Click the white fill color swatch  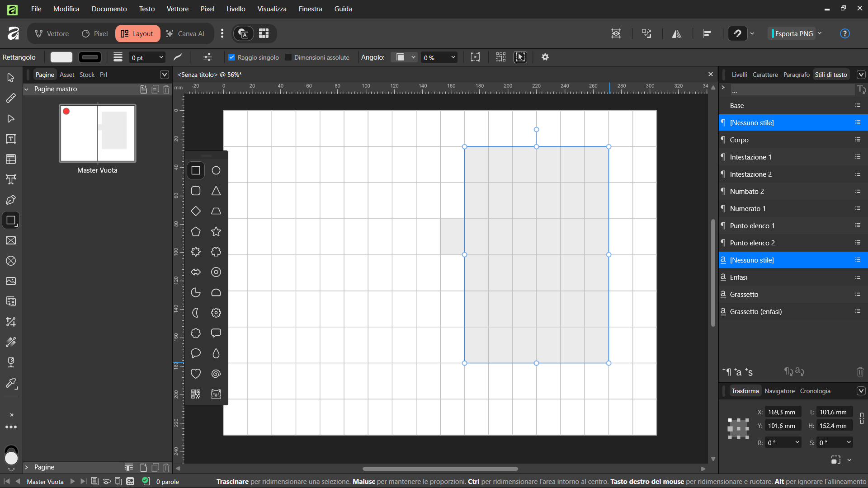[61, 57]
